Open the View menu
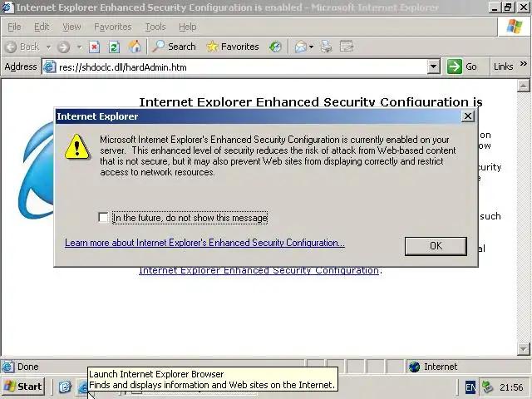Viewport: 532px width, 399px height. (x=71, y=27)
